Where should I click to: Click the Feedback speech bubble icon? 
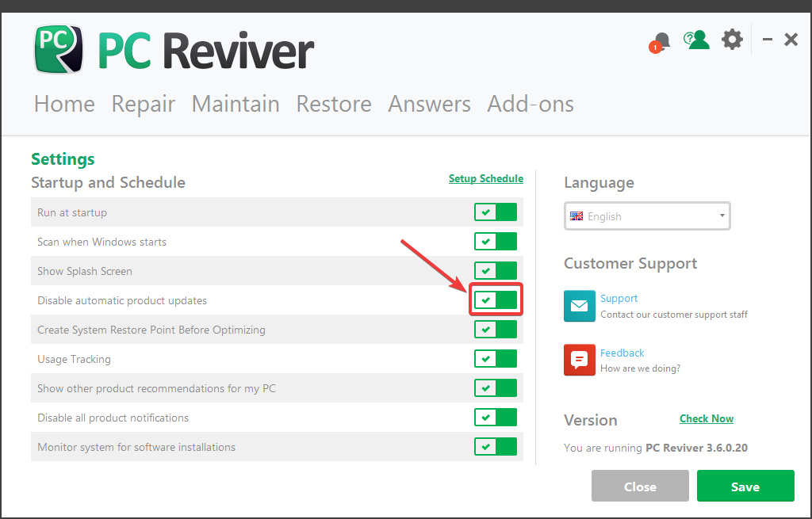[x=579, y=360]
